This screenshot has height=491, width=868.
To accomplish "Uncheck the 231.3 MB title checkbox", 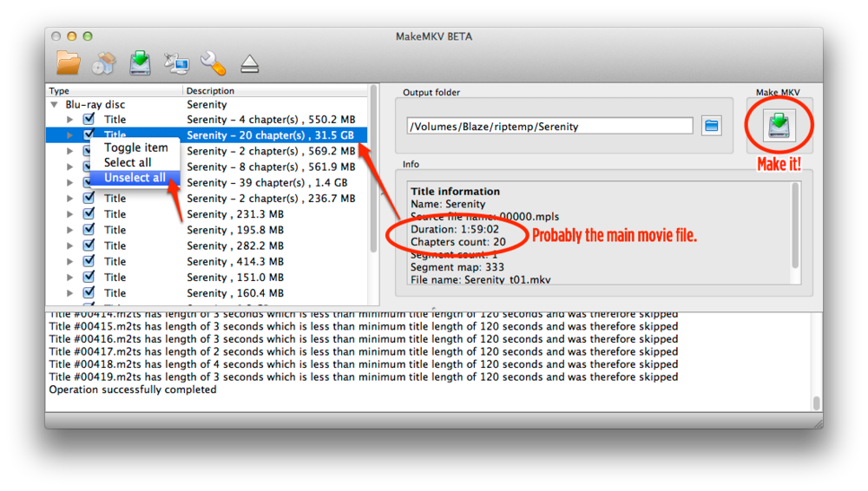I will click(89, 213).
